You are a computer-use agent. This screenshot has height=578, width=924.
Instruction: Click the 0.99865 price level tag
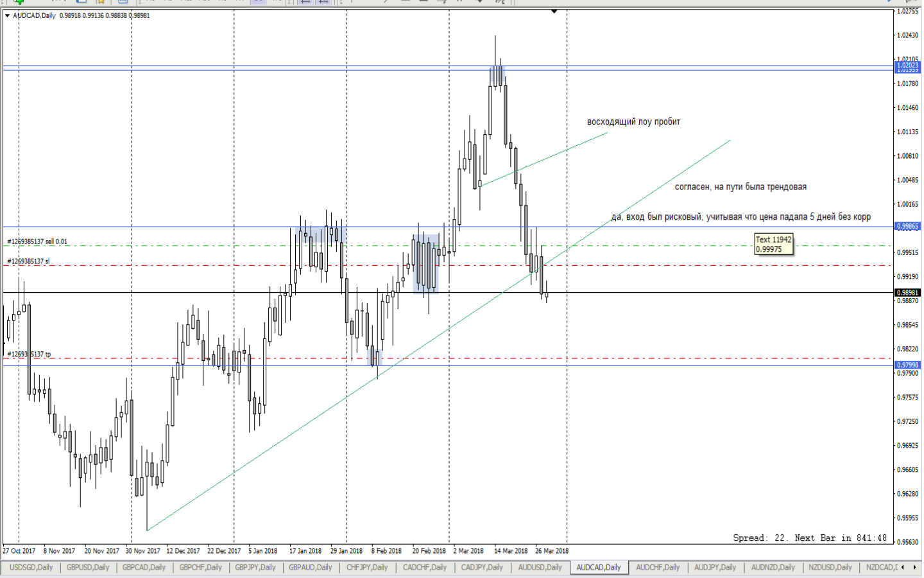tap(907, 226)
